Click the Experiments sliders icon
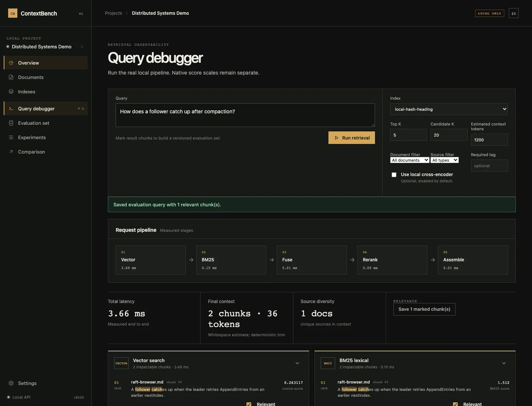This screenshot has height=406, width=532. tap(11, 137)
